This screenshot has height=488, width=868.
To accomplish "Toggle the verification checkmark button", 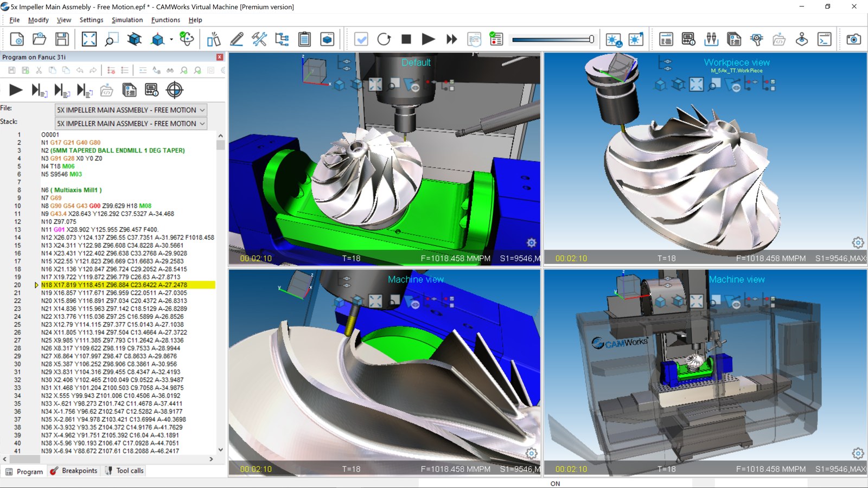I will click(361, 39).
